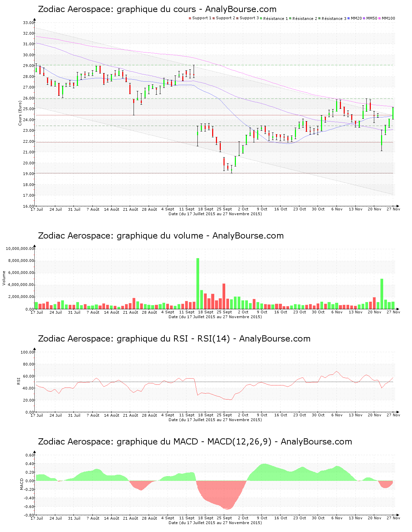The height and width of the screenshot is (532, 412).
Task: Click the 0.60 MACD axis value
Action: 30,455
